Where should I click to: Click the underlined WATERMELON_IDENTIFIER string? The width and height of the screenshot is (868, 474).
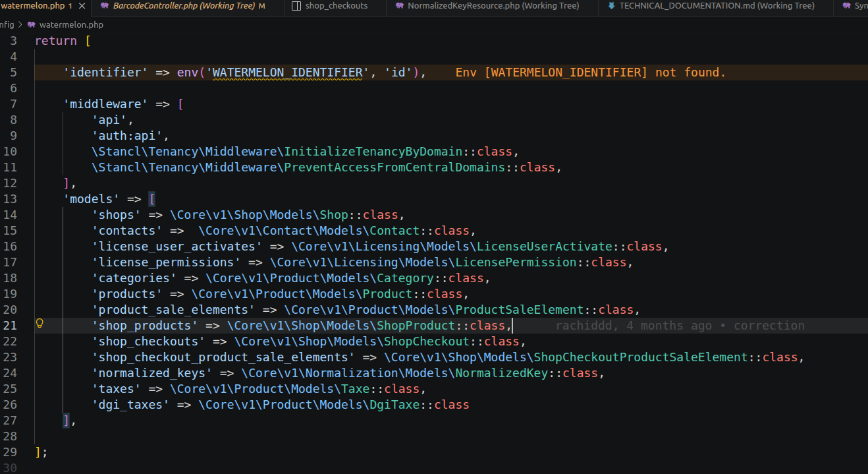(287, 73)
